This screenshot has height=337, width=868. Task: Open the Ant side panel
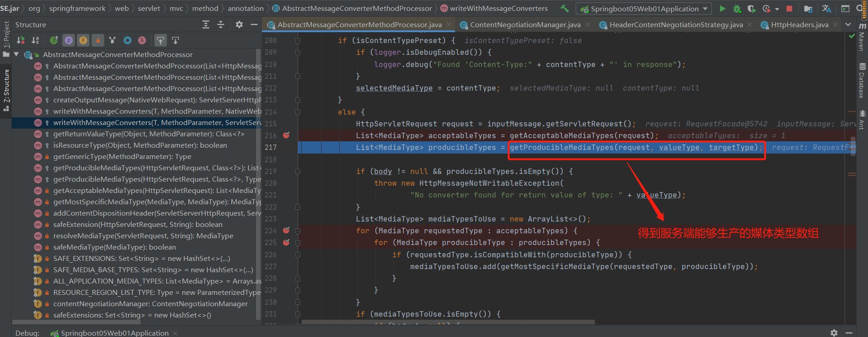pyautogui.click(x=862, y=120)
